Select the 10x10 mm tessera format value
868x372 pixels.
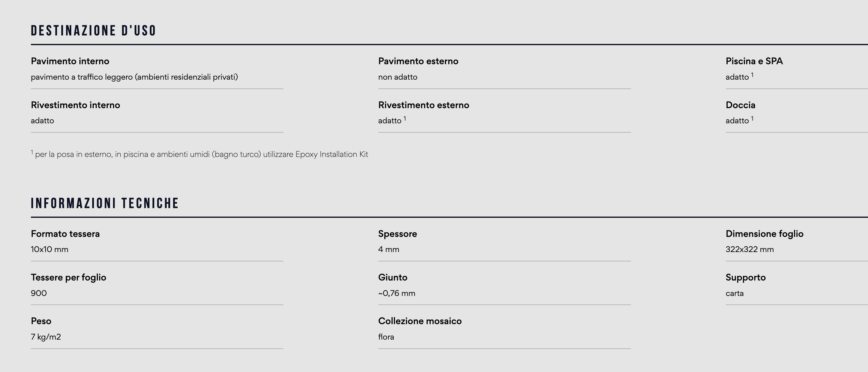point(49,249)
